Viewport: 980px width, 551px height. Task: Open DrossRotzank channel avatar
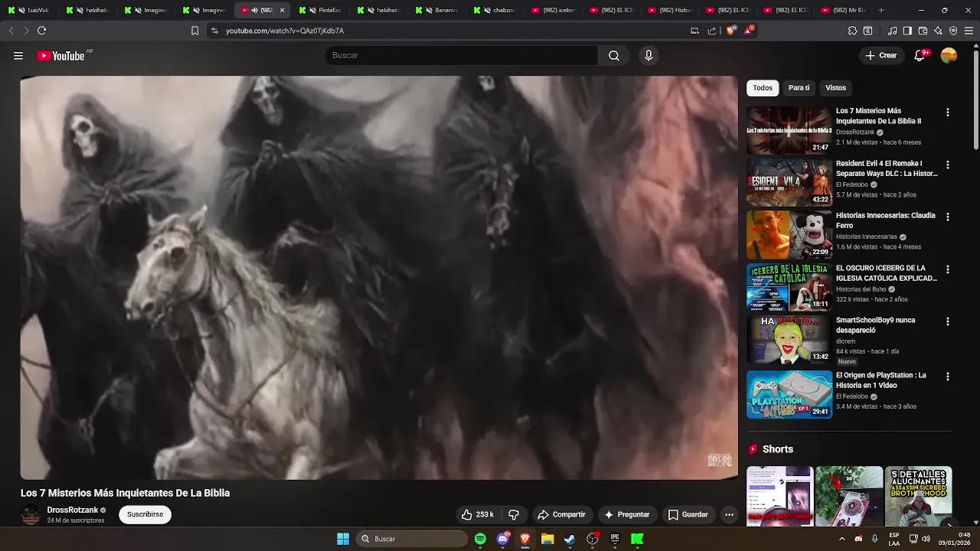(31, 514)
